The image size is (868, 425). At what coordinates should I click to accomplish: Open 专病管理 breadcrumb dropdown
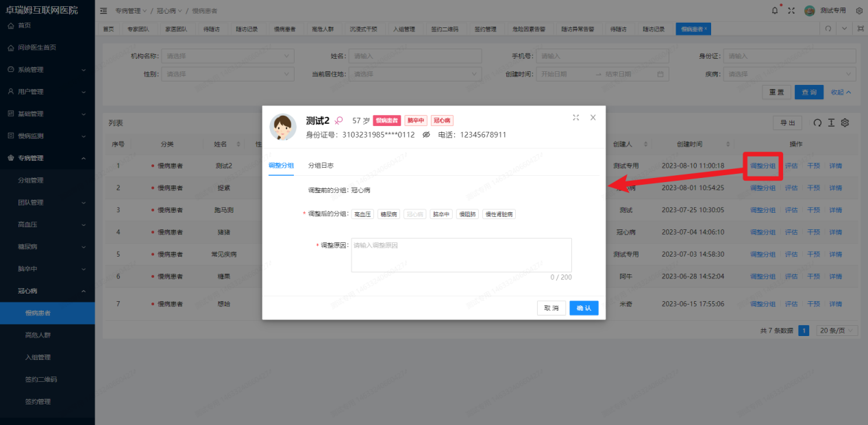131,11
